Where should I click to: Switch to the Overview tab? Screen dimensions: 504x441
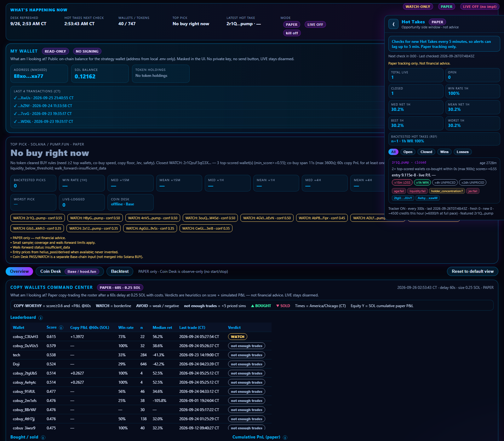(x=19, y=272)
